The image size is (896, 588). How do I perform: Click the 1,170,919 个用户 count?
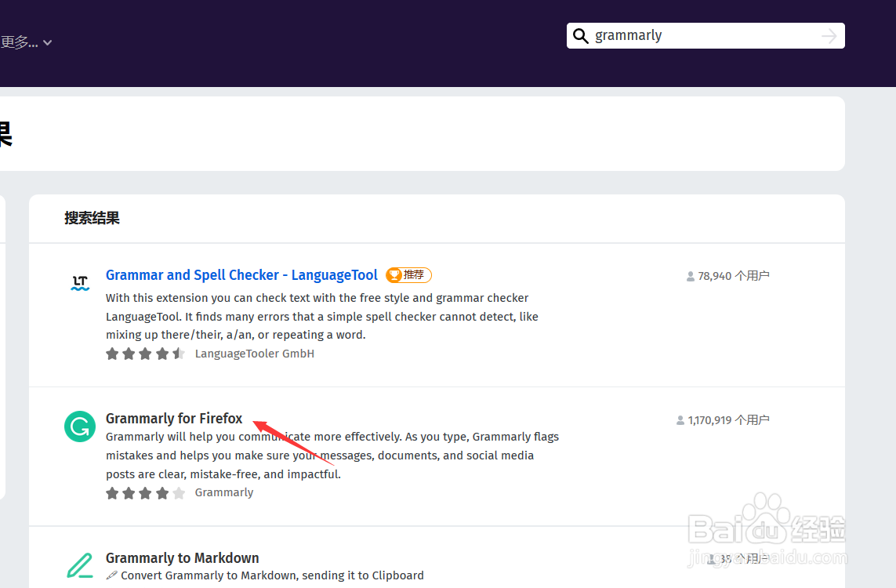coord(723,420)
